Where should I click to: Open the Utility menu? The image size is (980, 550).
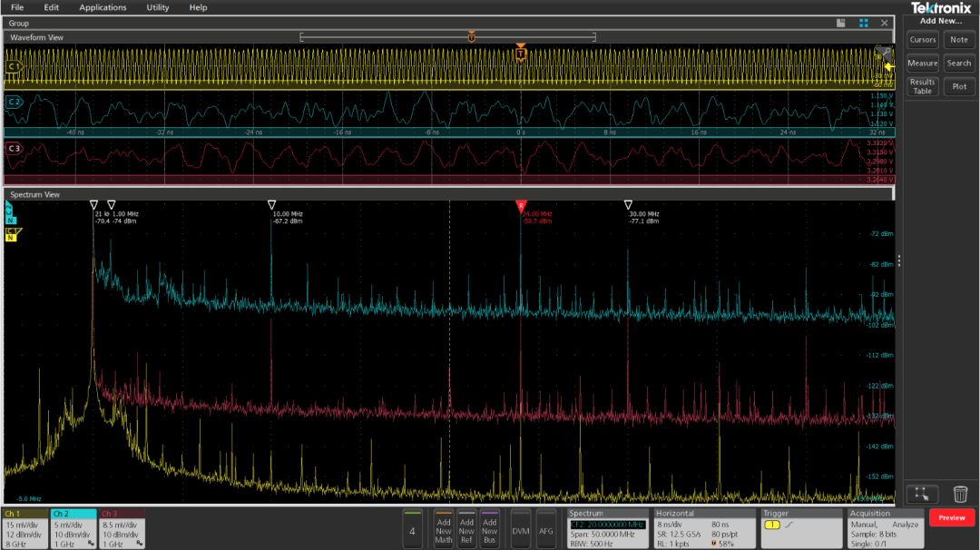point(158,7)
